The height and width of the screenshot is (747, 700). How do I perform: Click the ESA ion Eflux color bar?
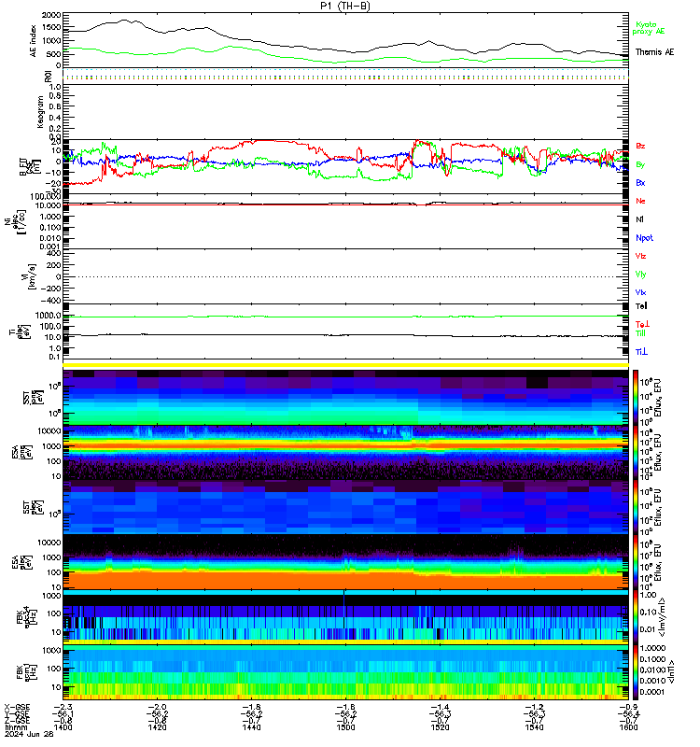click(x=636, y=453)
